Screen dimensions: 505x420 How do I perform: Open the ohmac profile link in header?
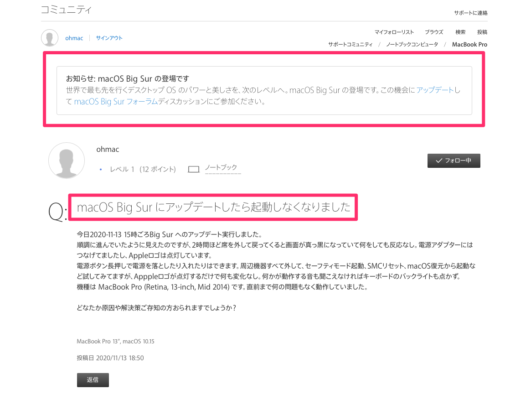pyautogui.click(x=74, y=38)
